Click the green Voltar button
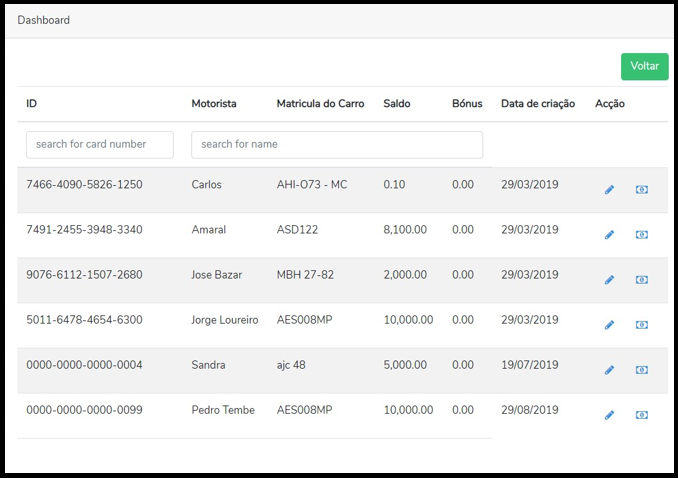678x478 pixels. click(x=644, y=66)
